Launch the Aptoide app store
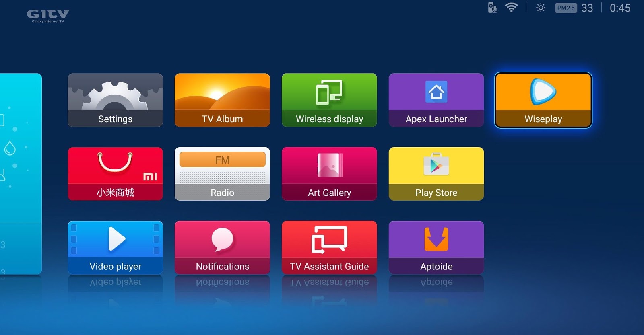The image size is (644, 335). click(436, 248)
